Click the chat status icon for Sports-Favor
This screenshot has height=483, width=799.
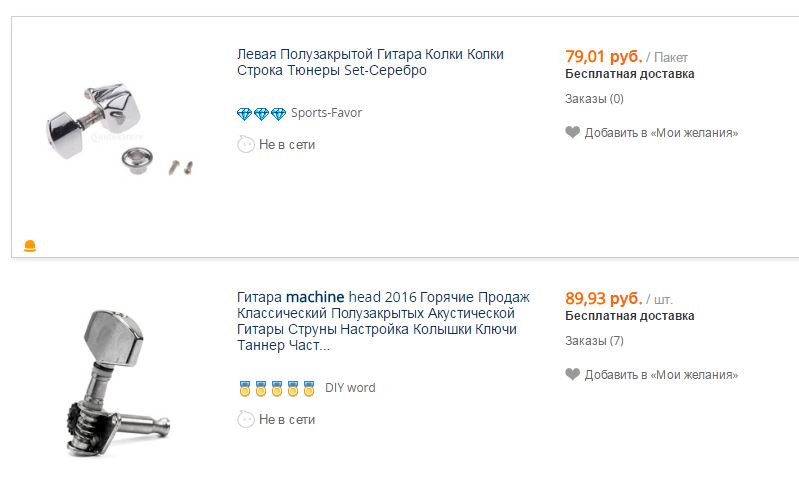coord(245,144)
